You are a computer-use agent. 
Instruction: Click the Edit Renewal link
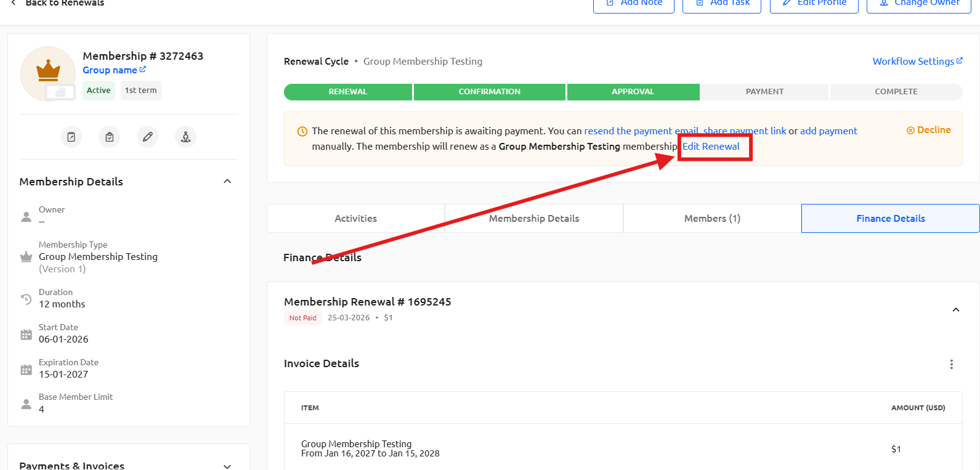click(x=711, y=147)
